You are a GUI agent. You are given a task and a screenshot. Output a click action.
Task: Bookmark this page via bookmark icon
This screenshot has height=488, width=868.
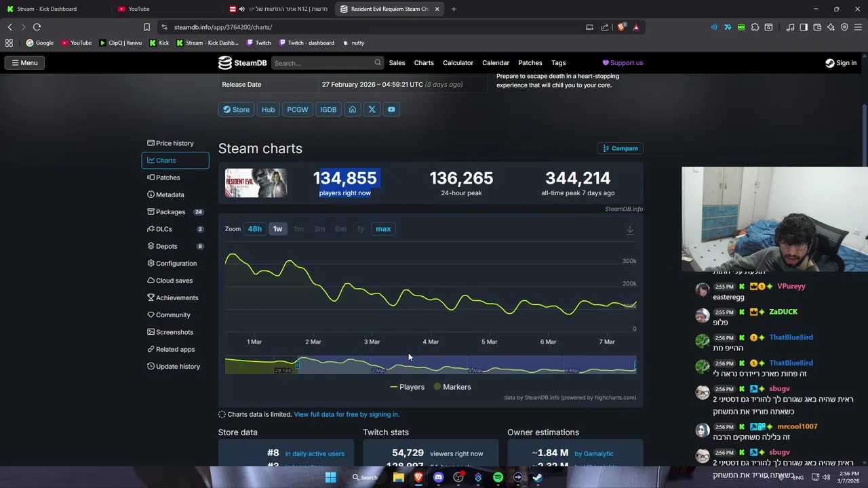point(146,27)
